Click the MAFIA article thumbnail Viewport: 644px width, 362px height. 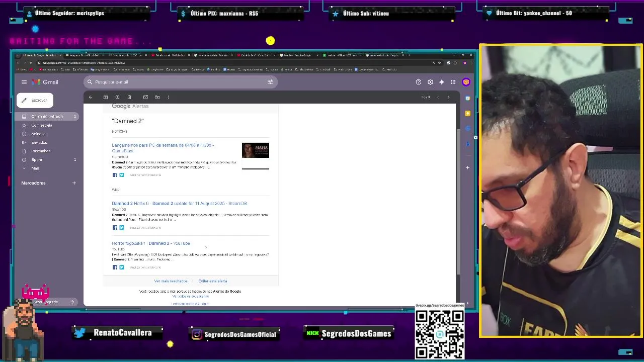(256, 150)
